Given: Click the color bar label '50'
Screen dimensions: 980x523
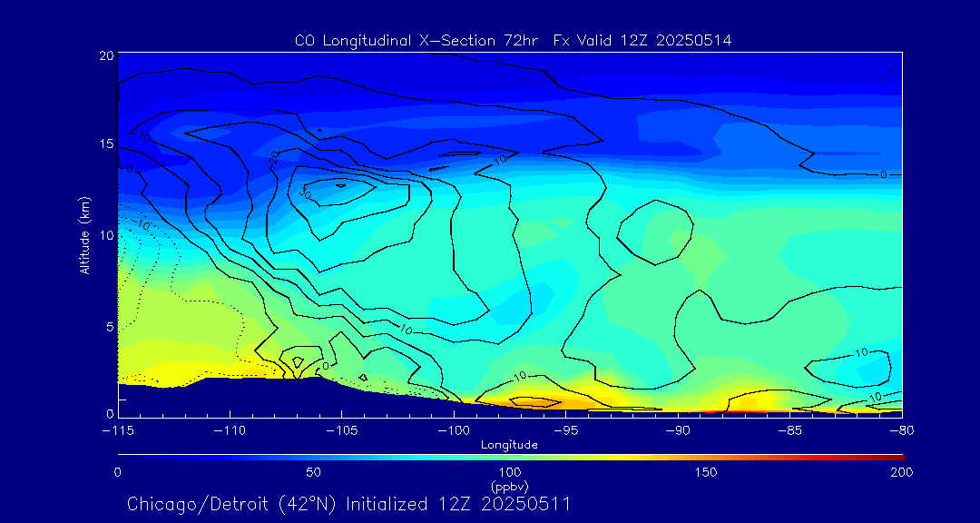Looking at the screenshot, I should [x=314, y=472].
